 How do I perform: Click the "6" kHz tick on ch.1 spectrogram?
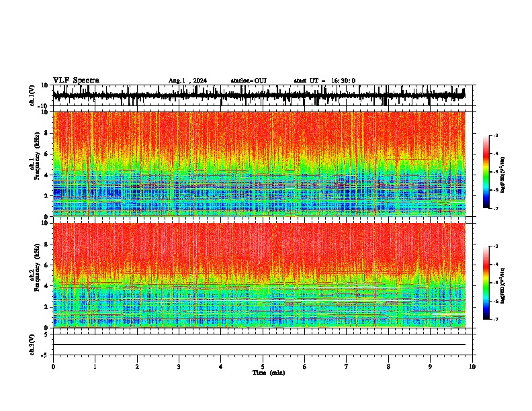46,154
